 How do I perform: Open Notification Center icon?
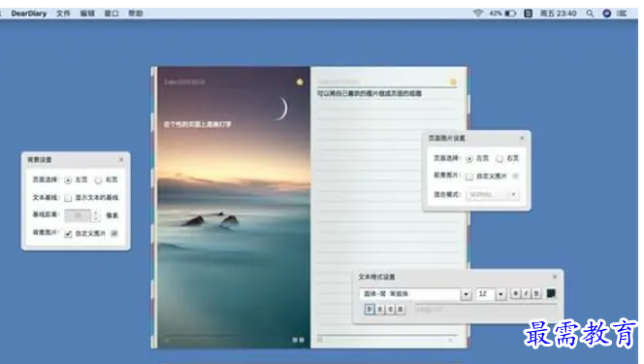point(622,14)
